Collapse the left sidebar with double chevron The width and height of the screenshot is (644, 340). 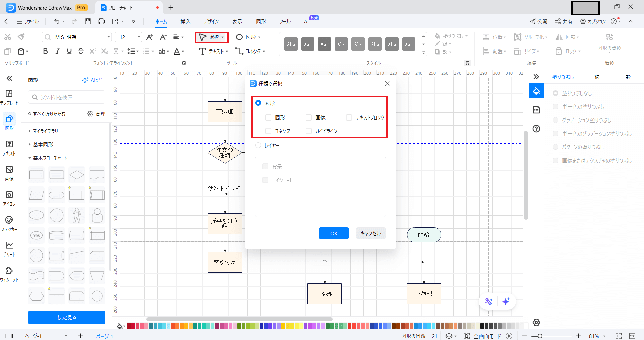click(x=9, y=78)
